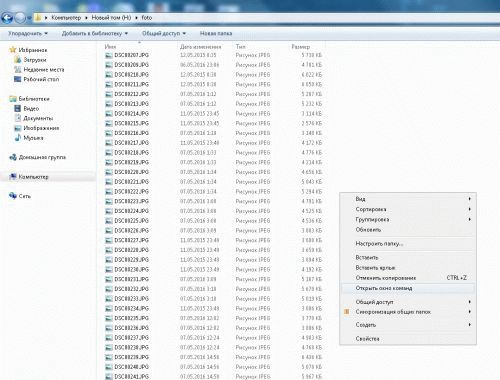Expand the Вид submenu arrow
This screenshot has height=380, width=500.
point(469,199)
